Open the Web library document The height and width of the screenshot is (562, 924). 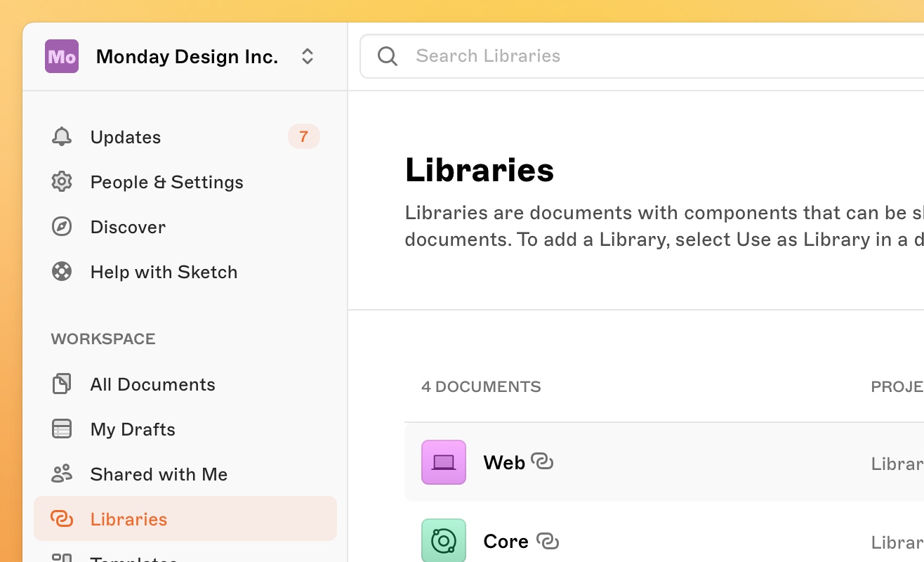click(504, 463)
